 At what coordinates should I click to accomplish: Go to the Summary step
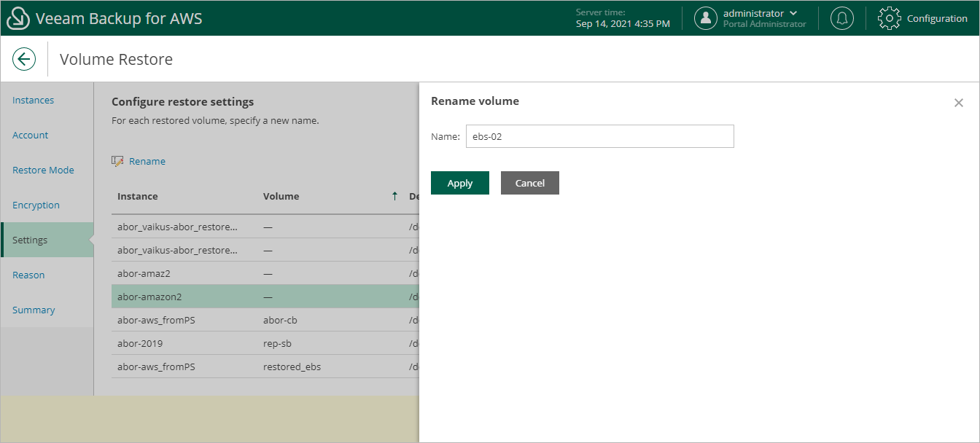(x=34, y=310)
